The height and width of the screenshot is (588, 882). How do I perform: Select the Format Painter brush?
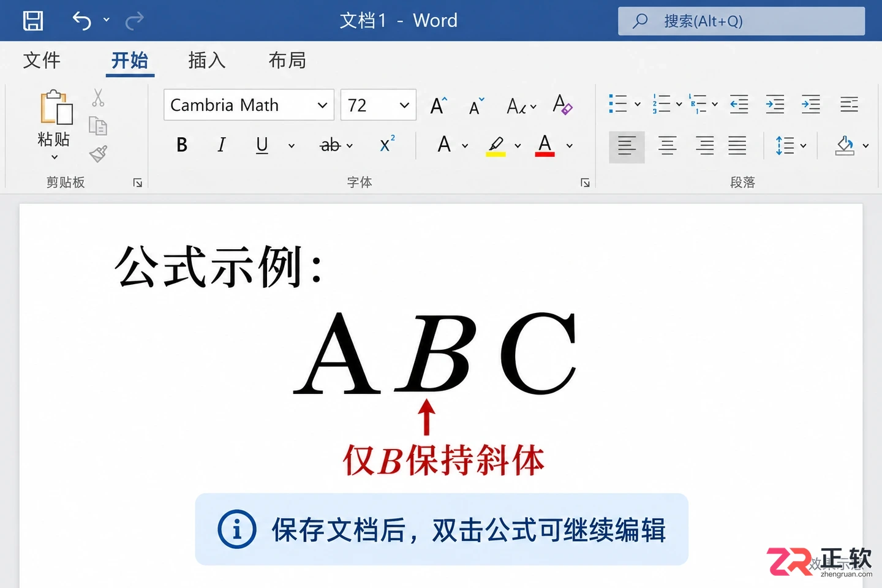(98, 154)
